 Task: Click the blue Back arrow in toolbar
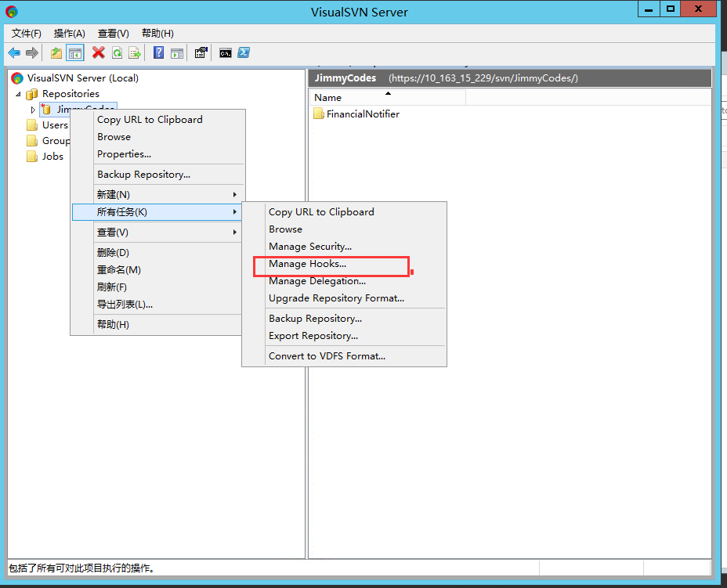click(14, 52)
